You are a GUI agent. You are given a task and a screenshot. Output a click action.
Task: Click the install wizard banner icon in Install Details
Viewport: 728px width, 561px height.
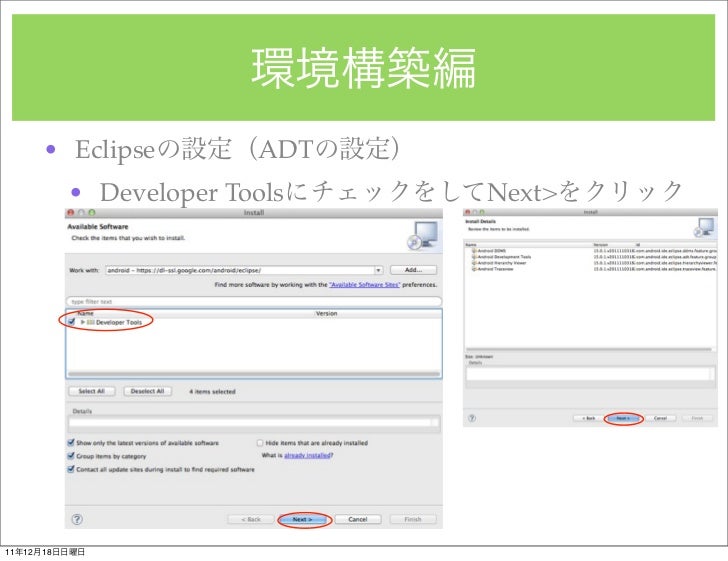point(705,227)
